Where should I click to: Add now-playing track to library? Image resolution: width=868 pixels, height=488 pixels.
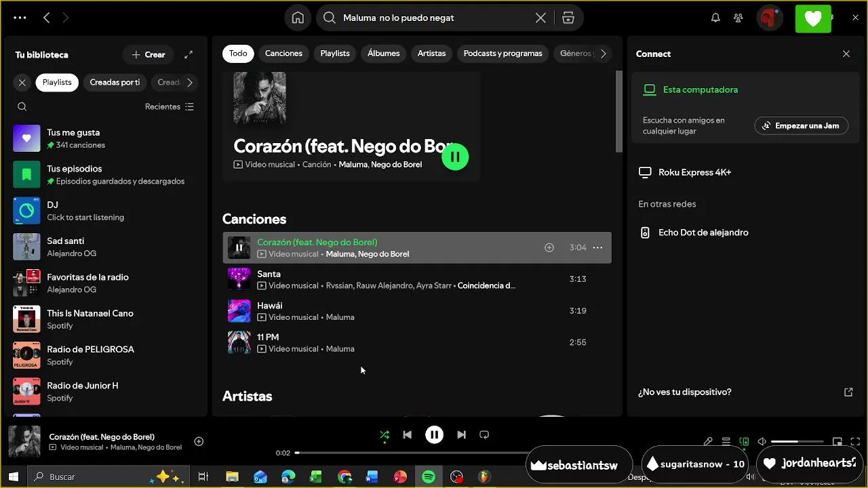coord(199,441)
